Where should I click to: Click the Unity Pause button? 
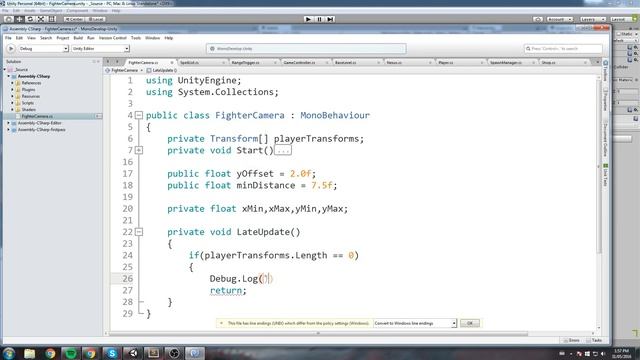click(x=319, y=19)
